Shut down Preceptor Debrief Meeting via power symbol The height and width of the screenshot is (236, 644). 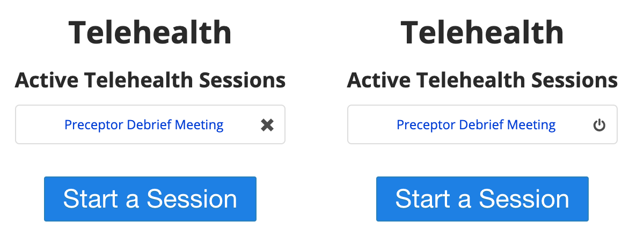coord(599,126)
